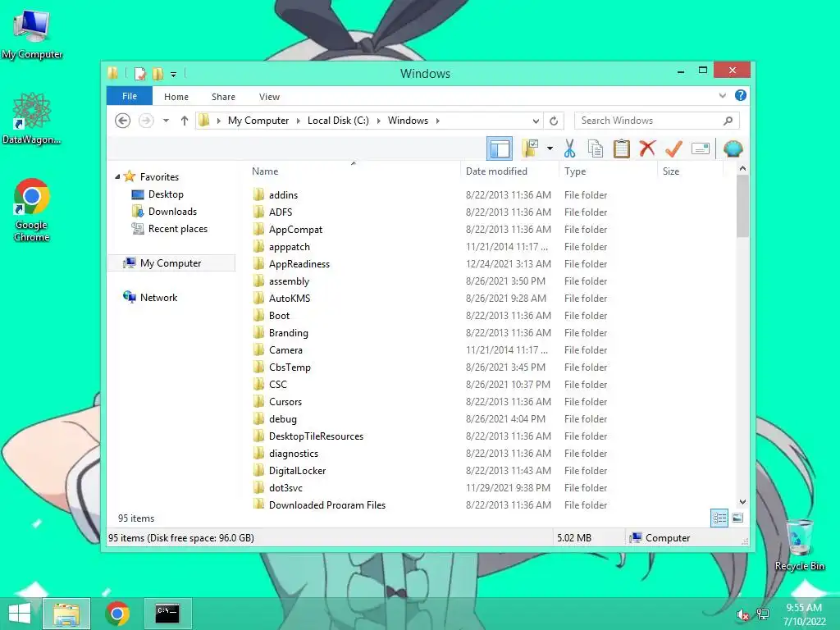840x630 pixels.
Task: Sort by the Type column header
Action: point(608,171)
